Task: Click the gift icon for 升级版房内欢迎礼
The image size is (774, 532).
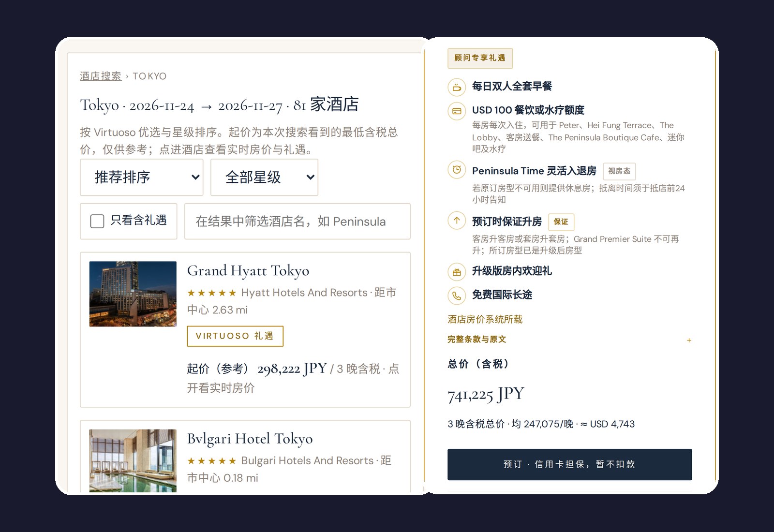Action: 457,272
